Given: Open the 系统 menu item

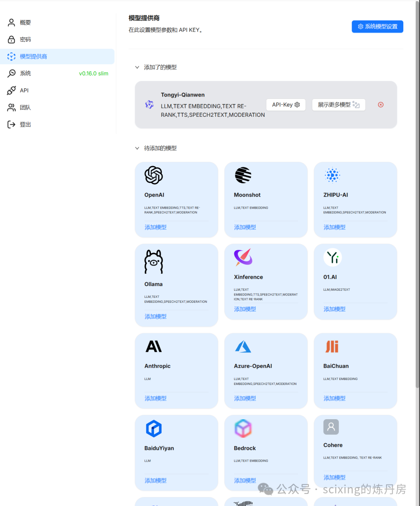Looking at the screenshot, I should pos(57,73).
